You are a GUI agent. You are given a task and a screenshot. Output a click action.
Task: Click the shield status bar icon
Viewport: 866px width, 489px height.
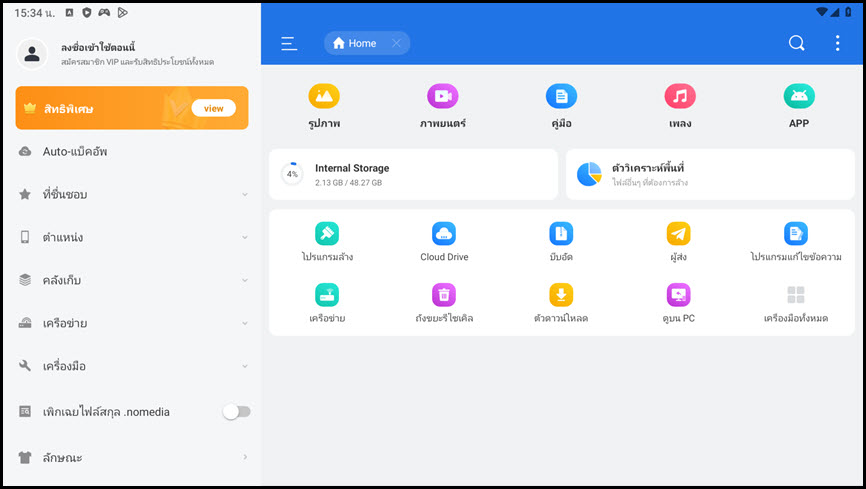pyautogui.click(x=86, y=12)
